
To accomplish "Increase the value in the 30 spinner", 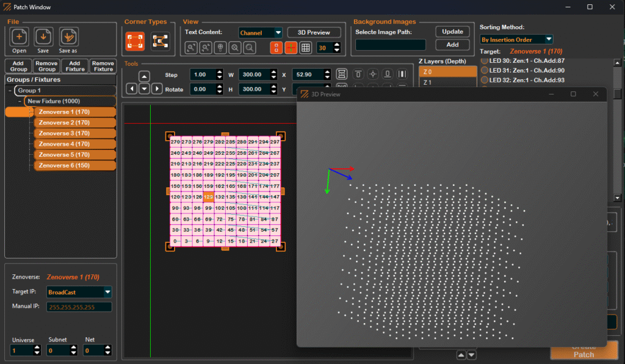I will tap(336, 44).
